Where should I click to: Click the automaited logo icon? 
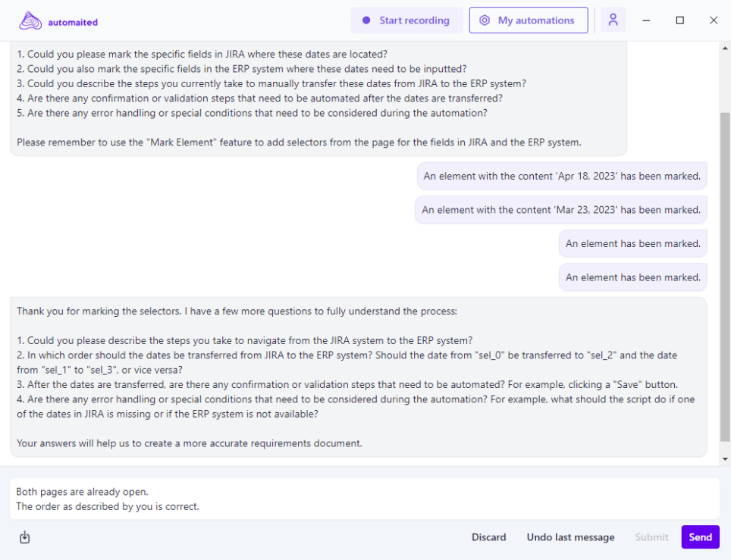pyautogui.click(x=30, y=21)
